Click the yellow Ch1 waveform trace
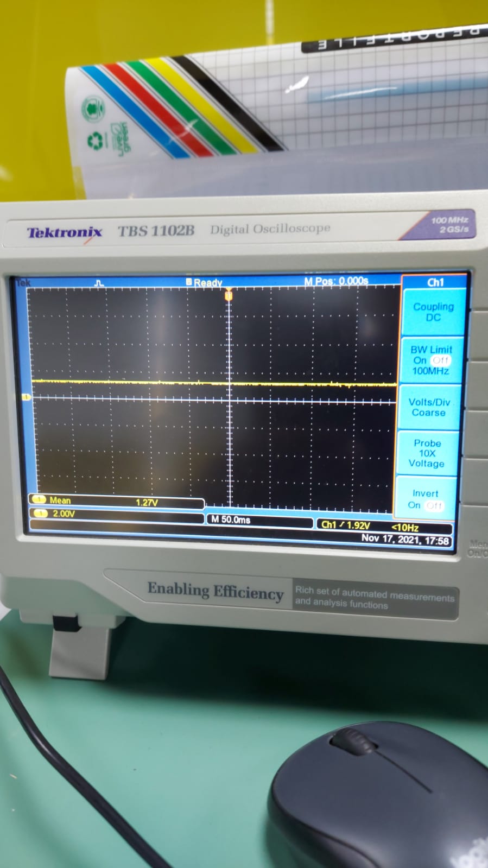Viewport: 488px width, 868px height. (x=214, y=383)
